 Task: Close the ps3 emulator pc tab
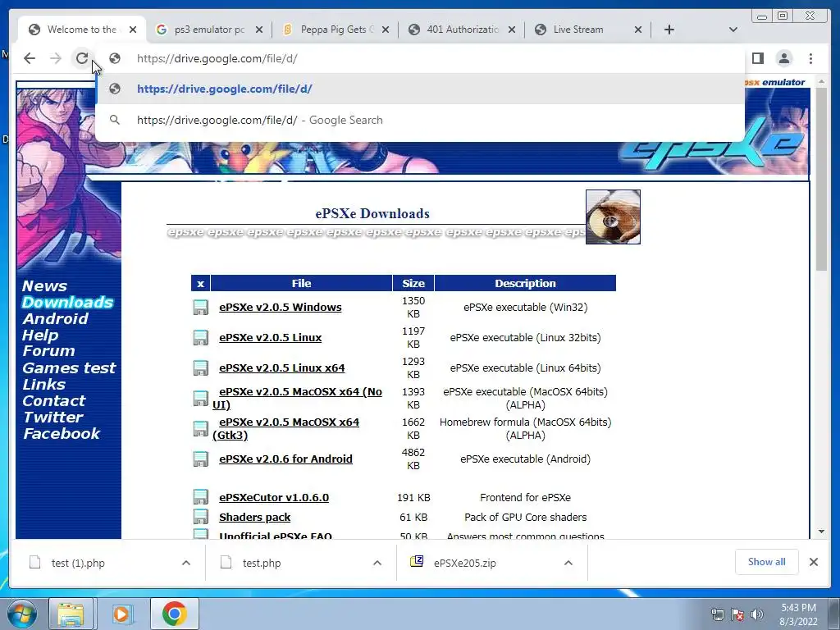(x=258, y=30)
